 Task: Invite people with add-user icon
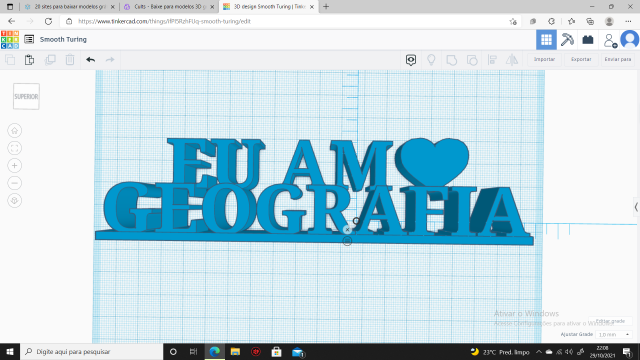(609, 40)
